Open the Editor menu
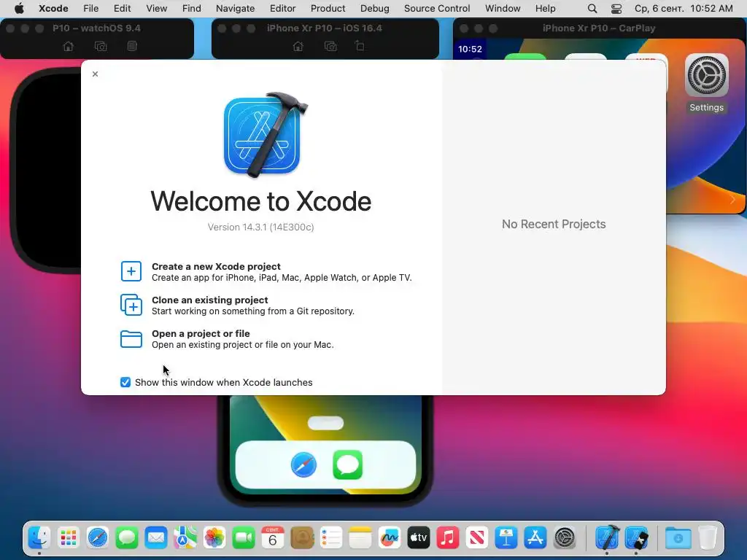Image resolution: width=747 pixels, height=560 pixels. 282,9
